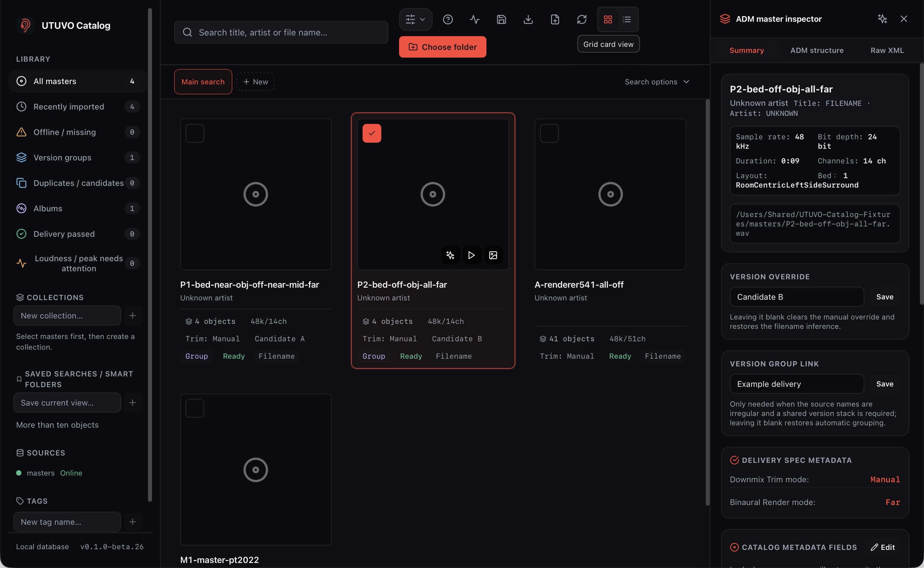This screenshot has height=568, width=924.
Task: Save the Version Override value
Action: (884, 297)
